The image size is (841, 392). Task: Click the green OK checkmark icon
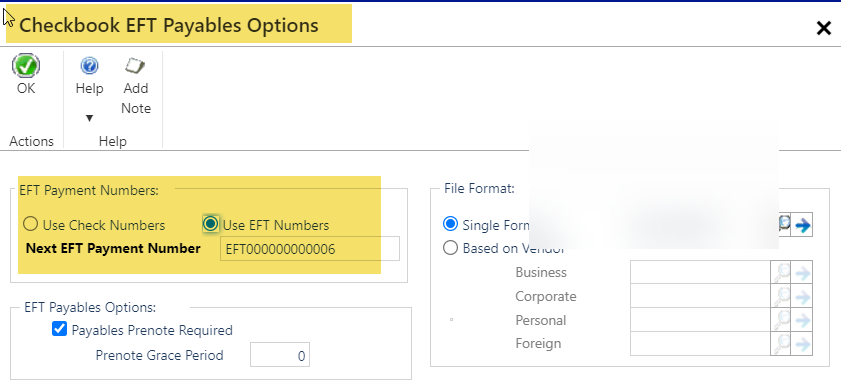(x=26, y=66)
